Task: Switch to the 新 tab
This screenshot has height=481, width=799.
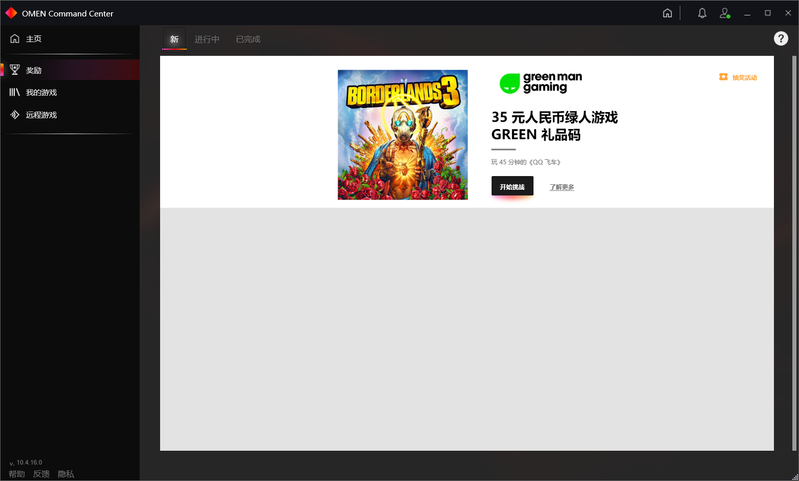Action: tap(174, 39)
